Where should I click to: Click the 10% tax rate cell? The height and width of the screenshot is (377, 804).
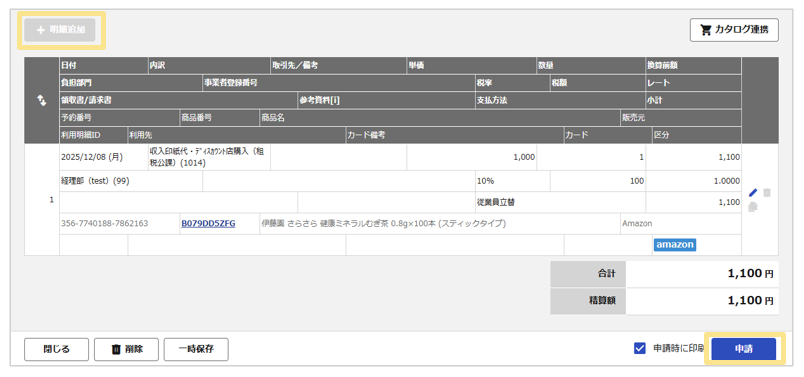pos(512,181)
